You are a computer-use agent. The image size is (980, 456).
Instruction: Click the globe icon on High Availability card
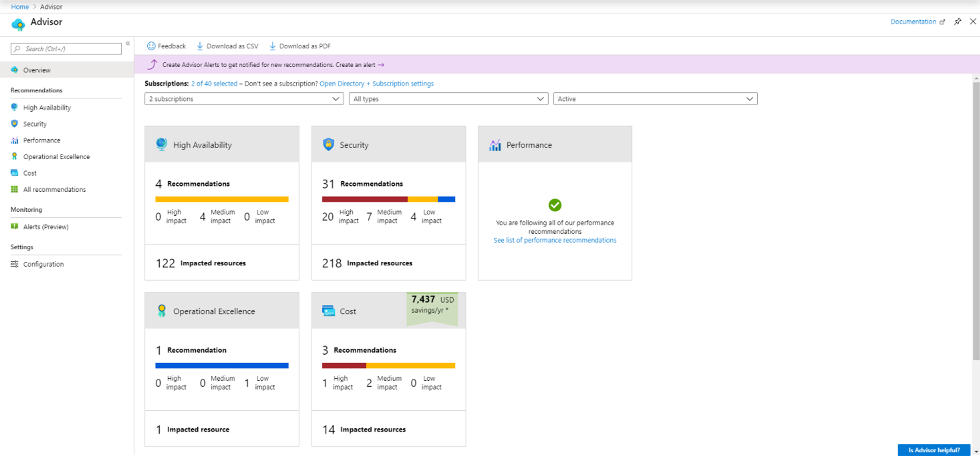pyautogui.click(x=161, y=144)
